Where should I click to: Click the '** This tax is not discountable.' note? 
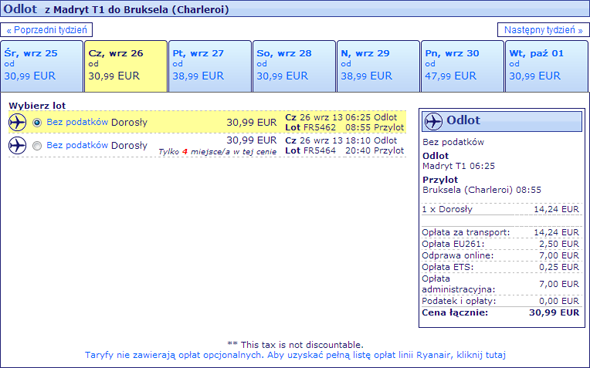pyautogui.click(x=295, y=345)
